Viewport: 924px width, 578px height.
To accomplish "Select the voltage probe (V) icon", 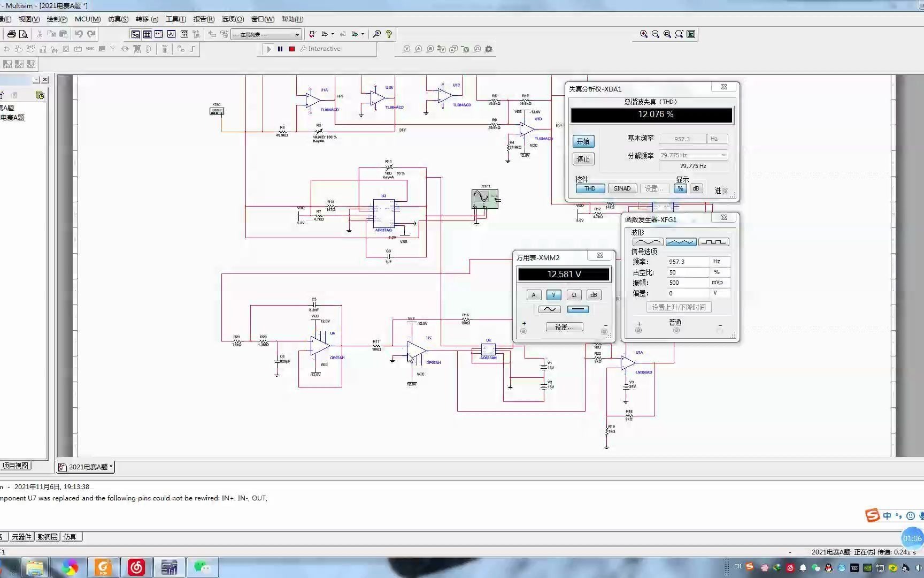I will (x=406, y=49).
